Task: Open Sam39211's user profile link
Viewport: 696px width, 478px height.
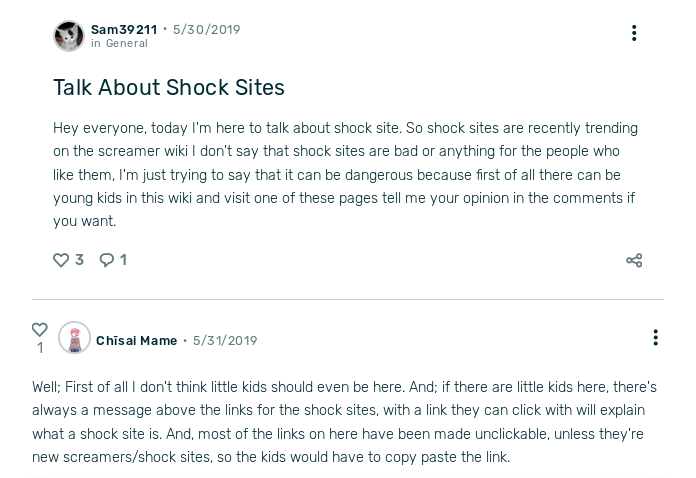Action: click(124, 30)
